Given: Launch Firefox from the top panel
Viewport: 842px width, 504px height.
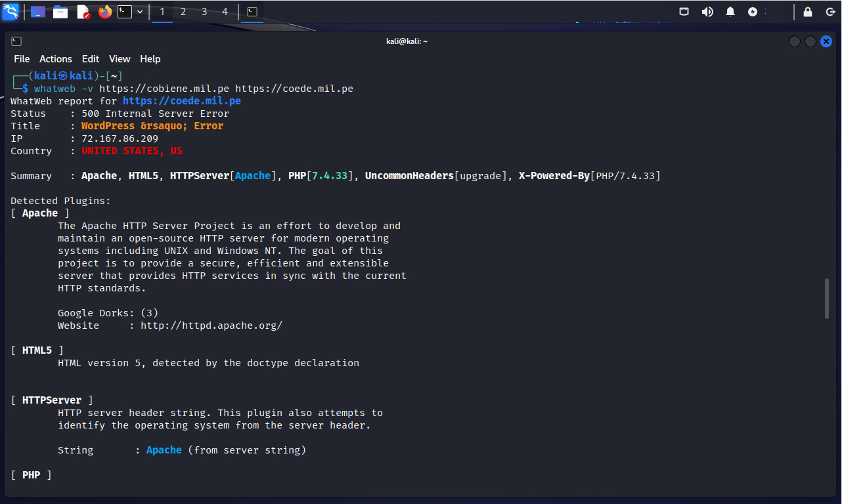Looking at the screenshot, I should (x=105, y=12).
